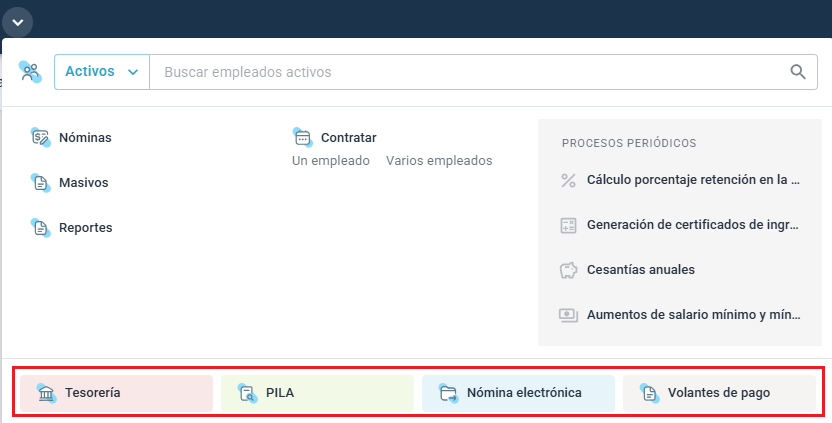Click the Volantes de pago document icon
This screenshot has width=832, height=423.
click(x=648, y=393)
